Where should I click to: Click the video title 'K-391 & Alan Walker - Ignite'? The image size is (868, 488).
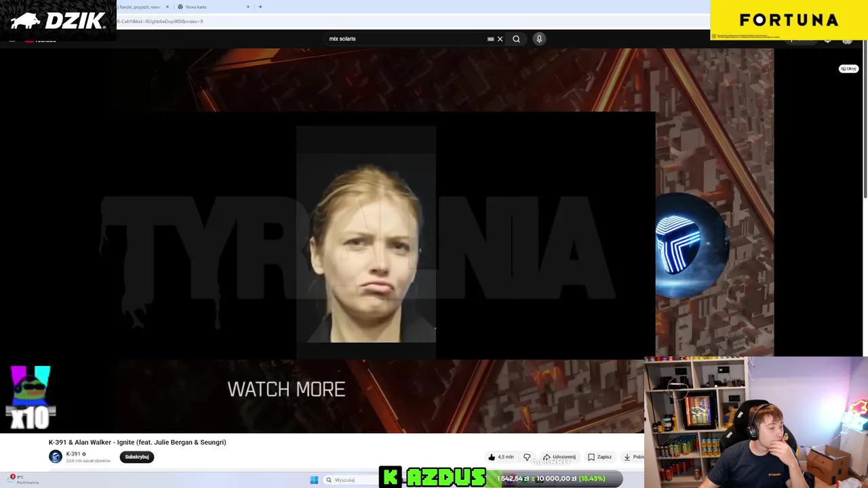(x=137, y=442)
